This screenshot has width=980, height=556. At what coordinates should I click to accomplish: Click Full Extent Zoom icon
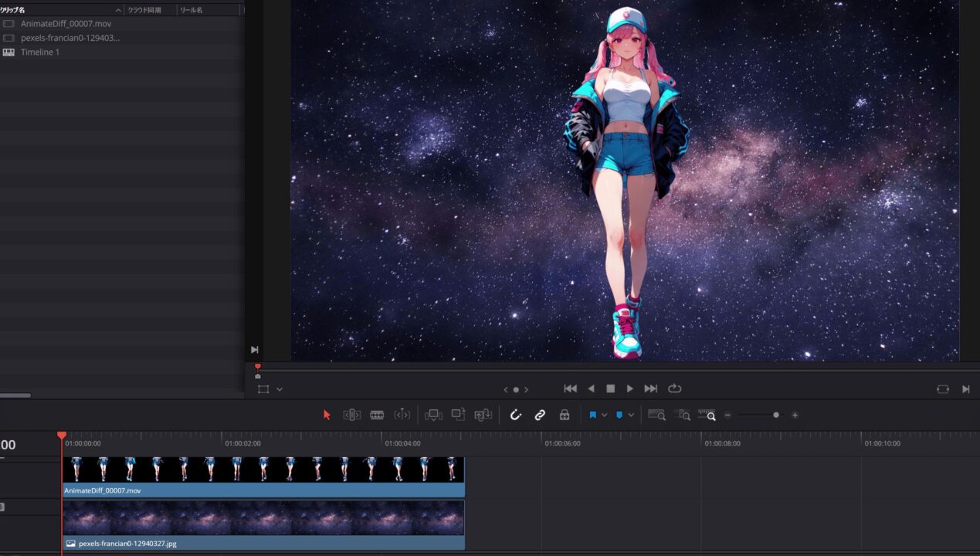pyautogui.click(x=656, y=415)
